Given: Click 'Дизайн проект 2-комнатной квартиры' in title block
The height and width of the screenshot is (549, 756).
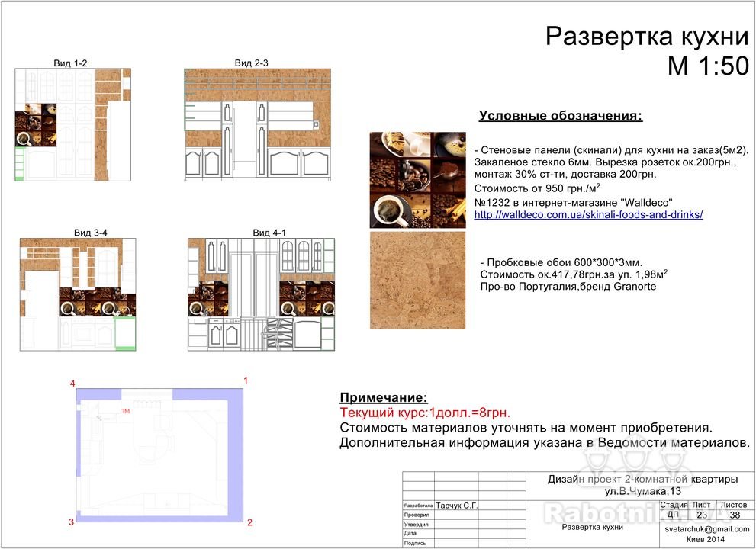Looking at the screenshot, I should (642, 480).
